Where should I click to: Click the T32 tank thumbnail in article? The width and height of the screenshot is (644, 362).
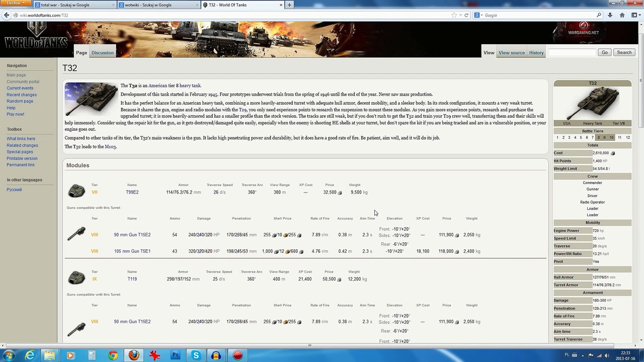click(x=91, y=99)
